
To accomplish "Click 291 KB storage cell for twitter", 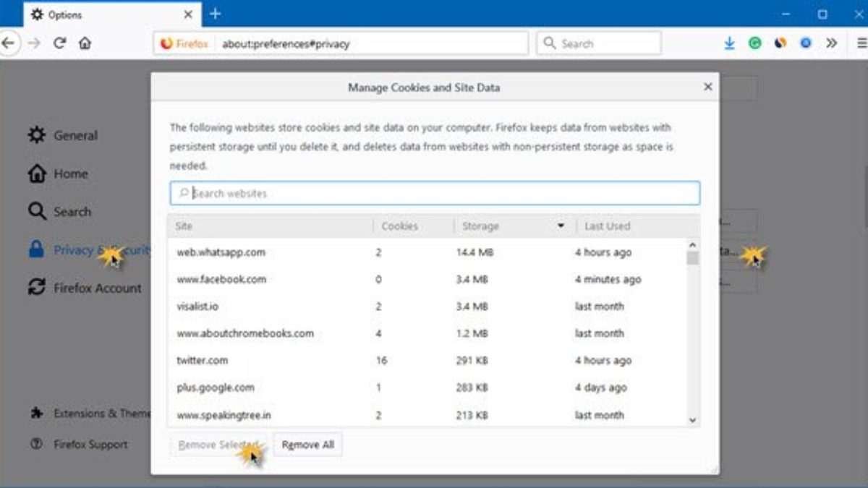I will (x=472, y=360).
